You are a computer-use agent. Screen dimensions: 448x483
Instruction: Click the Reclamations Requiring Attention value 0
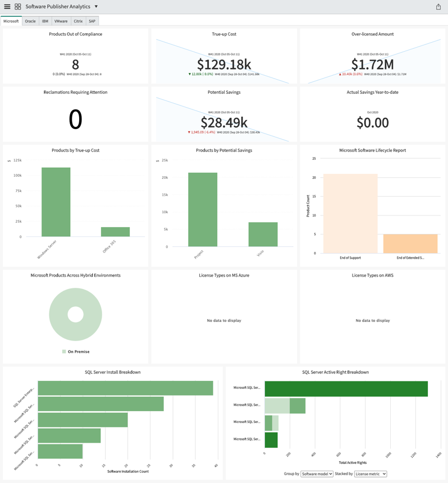76,119
